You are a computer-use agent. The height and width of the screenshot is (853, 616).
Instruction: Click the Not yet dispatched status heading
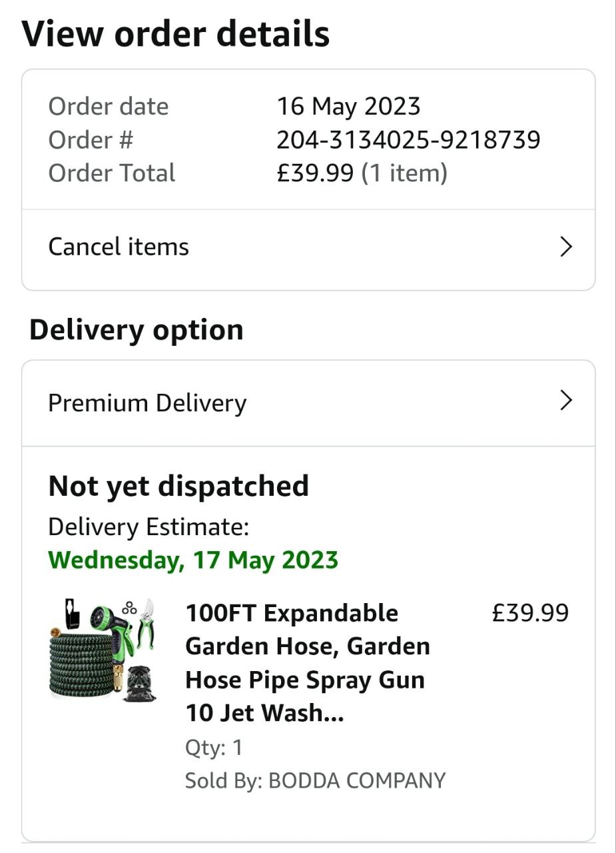178,486
